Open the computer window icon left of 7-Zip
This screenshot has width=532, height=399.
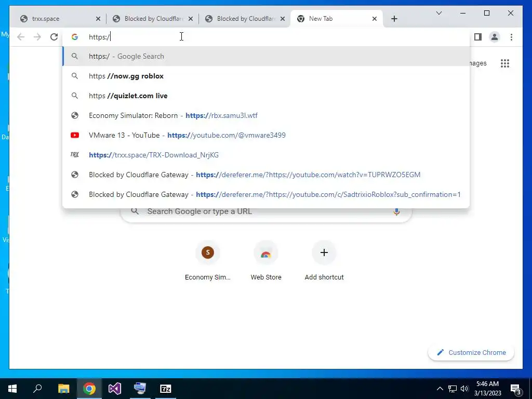click(140, 389)
